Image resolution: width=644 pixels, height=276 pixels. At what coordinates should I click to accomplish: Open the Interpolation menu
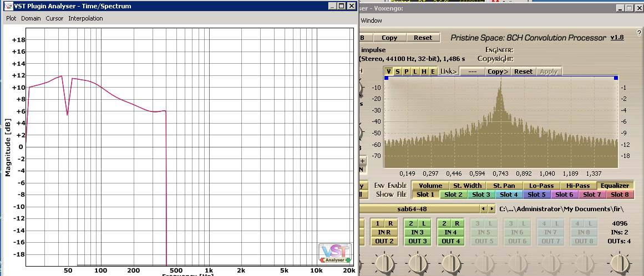tap(85, 18)
